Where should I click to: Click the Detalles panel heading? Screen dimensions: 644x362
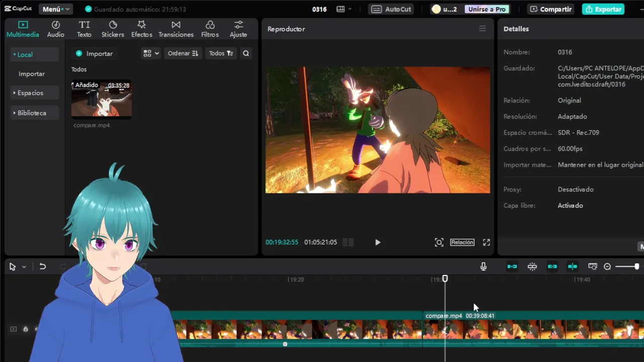tap(516, 29)
